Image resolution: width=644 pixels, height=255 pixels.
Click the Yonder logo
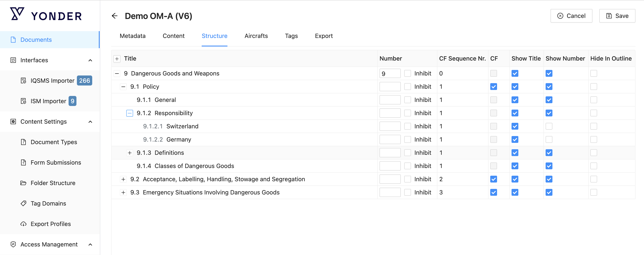46,15
